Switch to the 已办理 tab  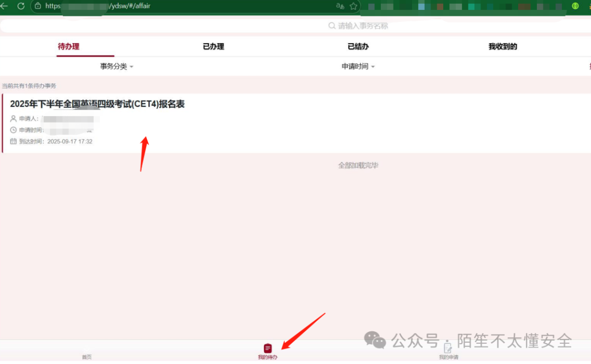[x=213, y=47]
